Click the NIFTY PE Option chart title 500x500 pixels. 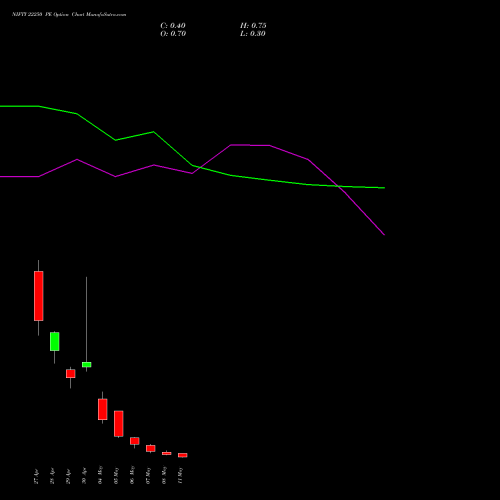click(x=69, y=15)
